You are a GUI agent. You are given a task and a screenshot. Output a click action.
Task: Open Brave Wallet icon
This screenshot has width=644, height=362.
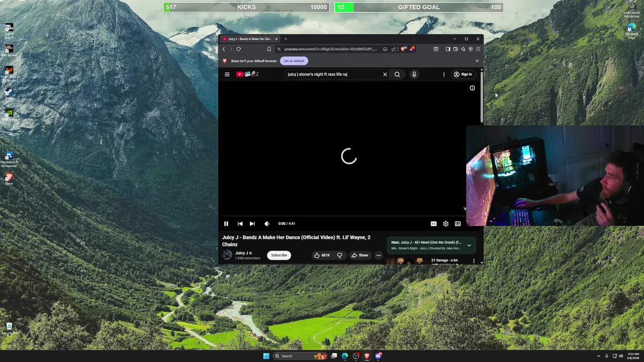click(455, 49)
